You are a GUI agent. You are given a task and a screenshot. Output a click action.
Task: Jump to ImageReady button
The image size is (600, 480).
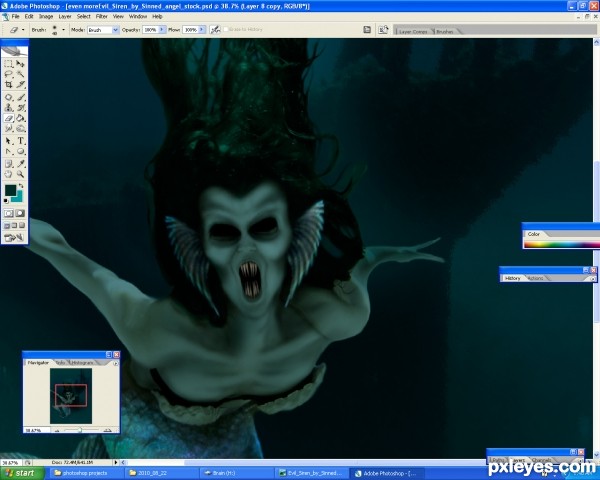tap(14, 238)
